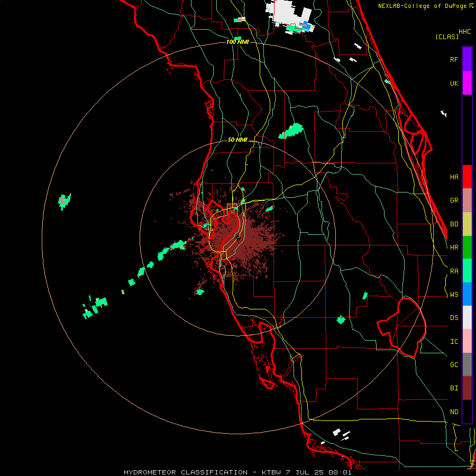Screen dimensions: 476x476
Task: Select the pink IC legend swatch
Action: (x=467, y=341)
